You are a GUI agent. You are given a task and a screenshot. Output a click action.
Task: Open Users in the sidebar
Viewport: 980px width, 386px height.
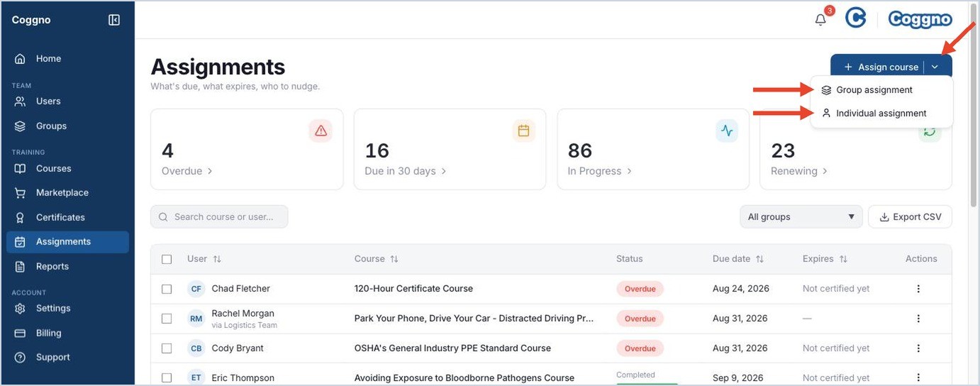[x=67, y=101]
